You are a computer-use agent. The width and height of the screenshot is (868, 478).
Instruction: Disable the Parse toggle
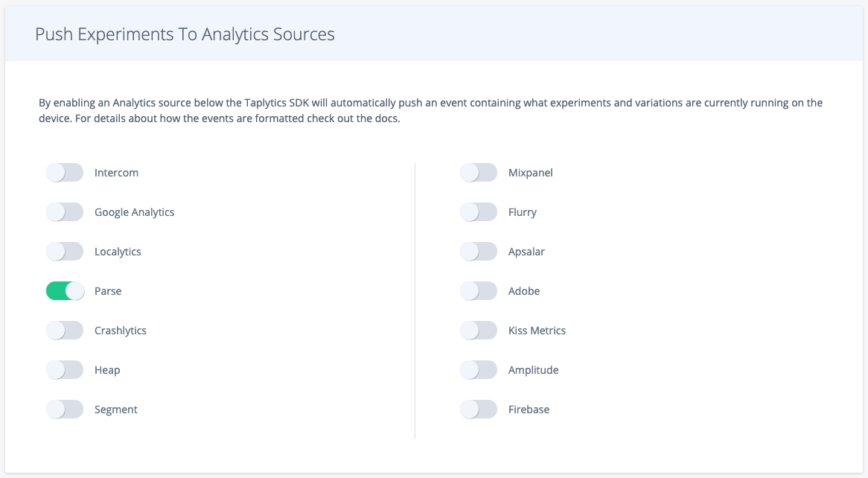point(65,291)
